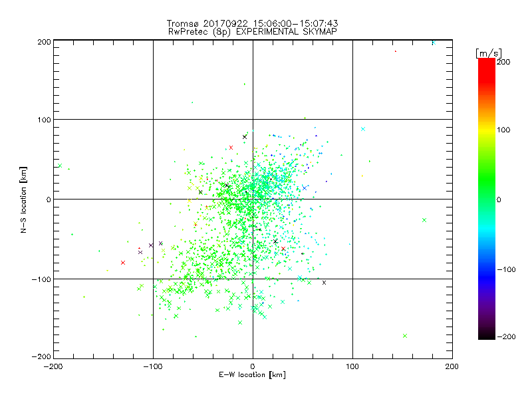Click the plot title "Tromsø 20170922 15:06:00-15:07:43"

[252, 23]
